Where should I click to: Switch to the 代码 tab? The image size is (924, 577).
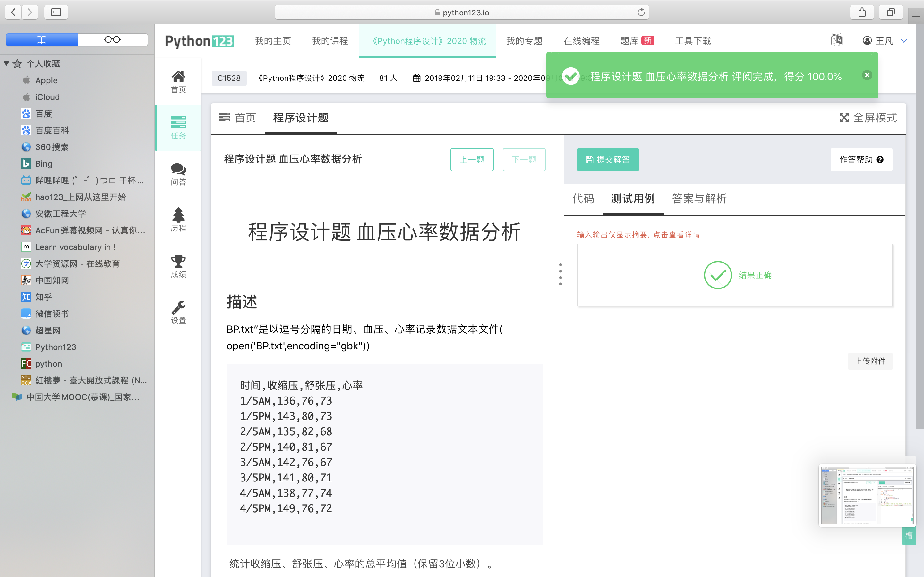click(x=583, y=198)
